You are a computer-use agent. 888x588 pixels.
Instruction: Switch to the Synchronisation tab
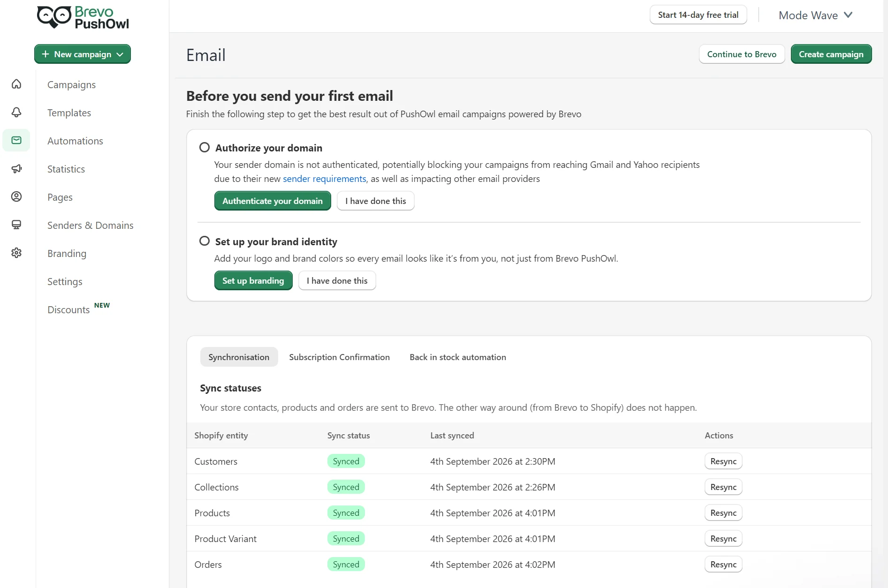pos(239,357)
